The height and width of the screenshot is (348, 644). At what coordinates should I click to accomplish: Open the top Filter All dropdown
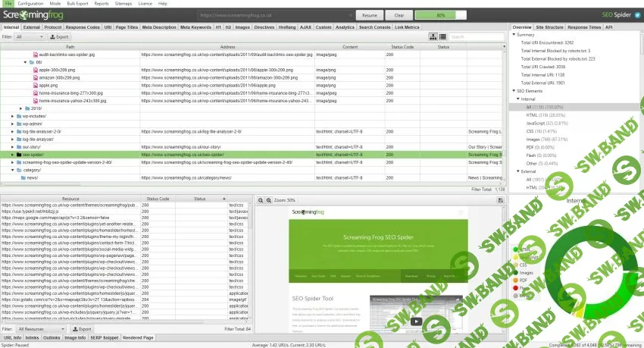(x=30, y=37)
